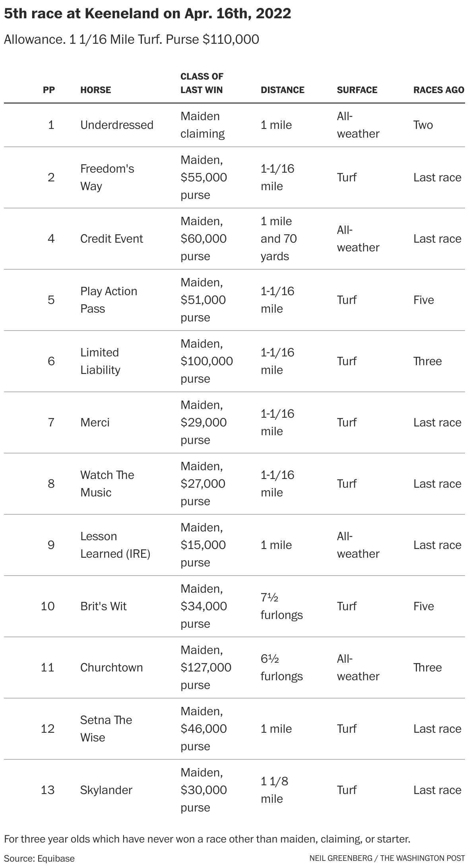
Task: Select the Merci horse name
Action: [x=95, y=422]
